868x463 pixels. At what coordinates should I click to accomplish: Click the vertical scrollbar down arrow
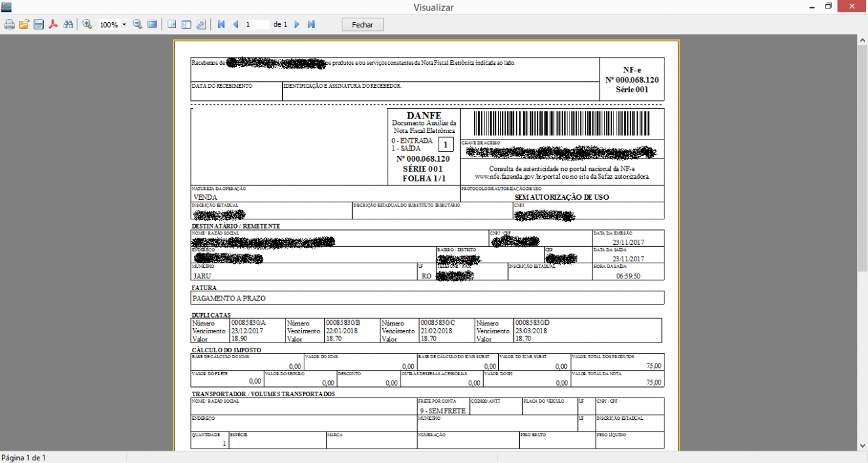click(862, 445)
